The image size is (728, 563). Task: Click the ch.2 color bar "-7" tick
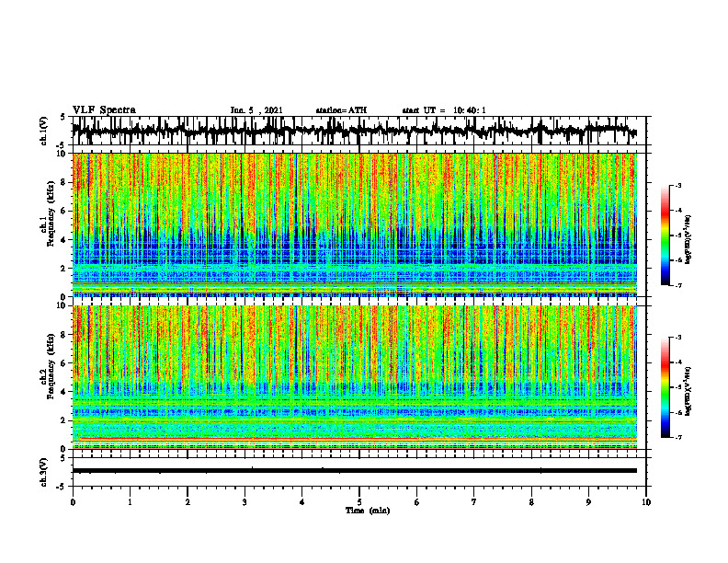pos(677,438)
